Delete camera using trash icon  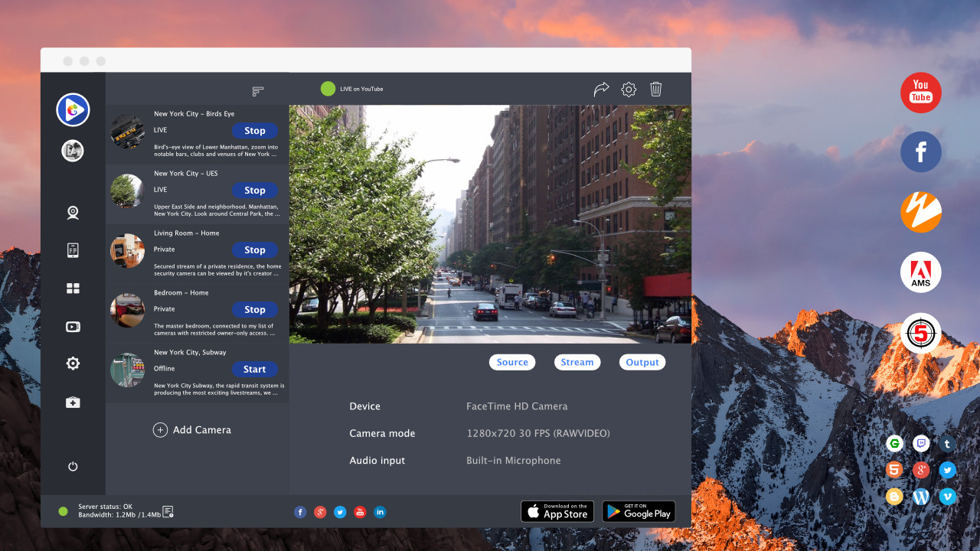point(656,90)
